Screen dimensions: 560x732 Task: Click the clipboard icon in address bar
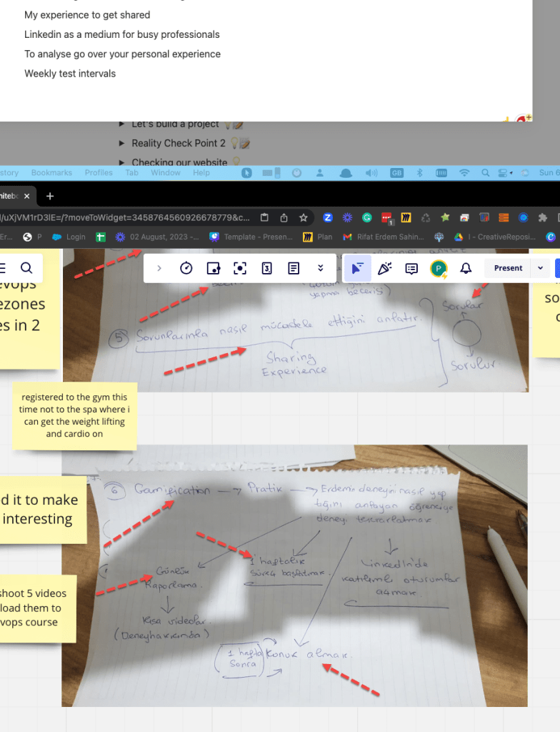pyautogui.click(x=264, y=217)
